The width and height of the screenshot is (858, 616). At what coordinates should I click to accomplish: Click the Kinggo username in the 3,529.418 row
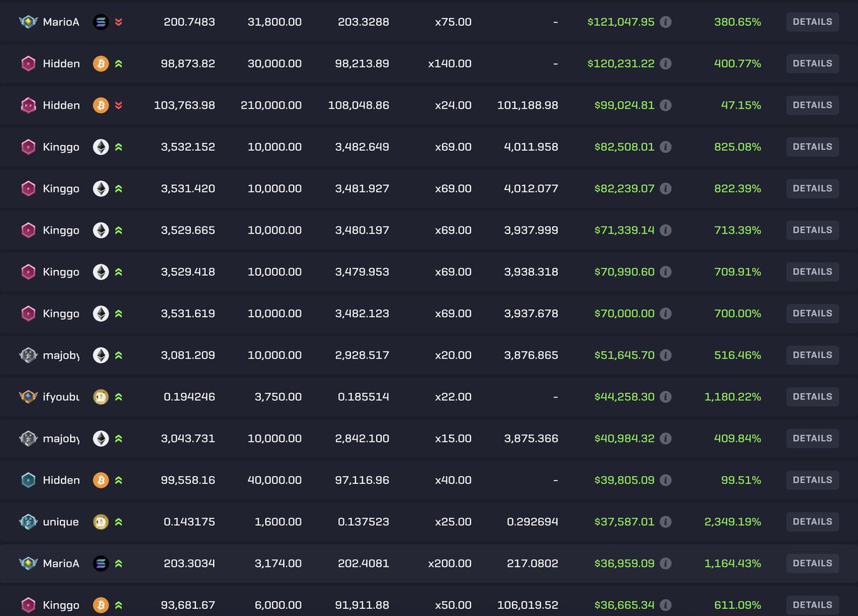click(x=61, y=272)
